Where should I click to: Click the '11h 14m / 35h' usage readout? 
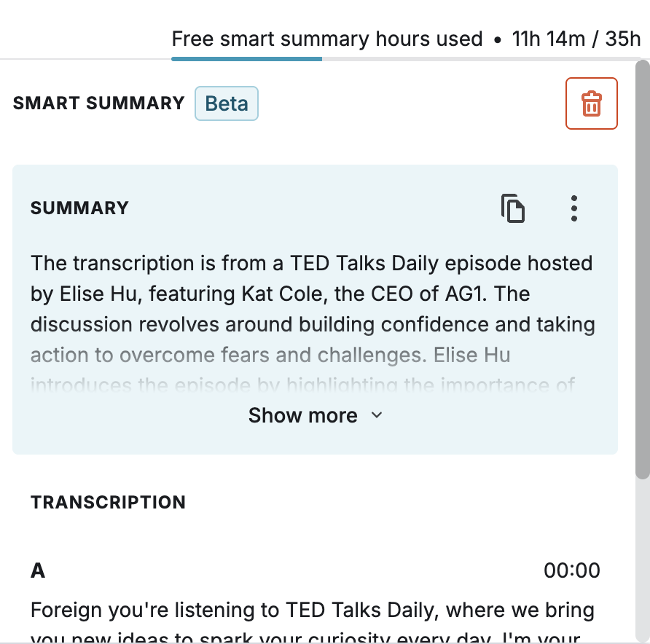(x=576, y=39)
